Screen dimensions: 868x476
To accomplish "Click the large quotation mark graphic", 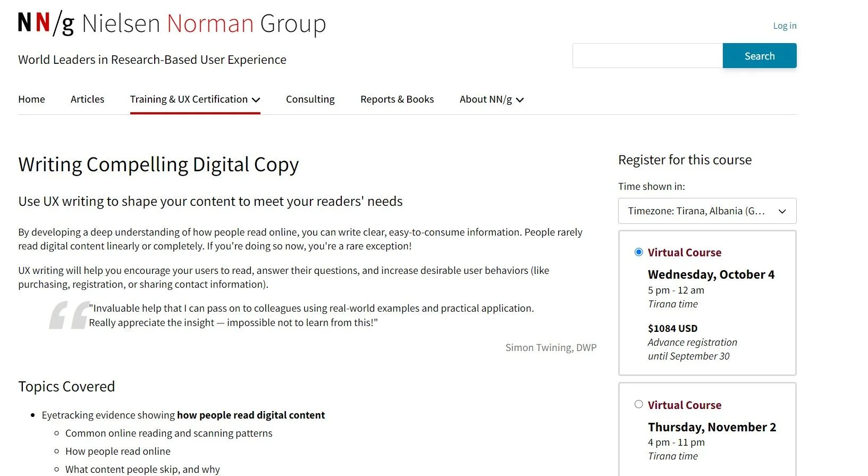I will [69, 315].
